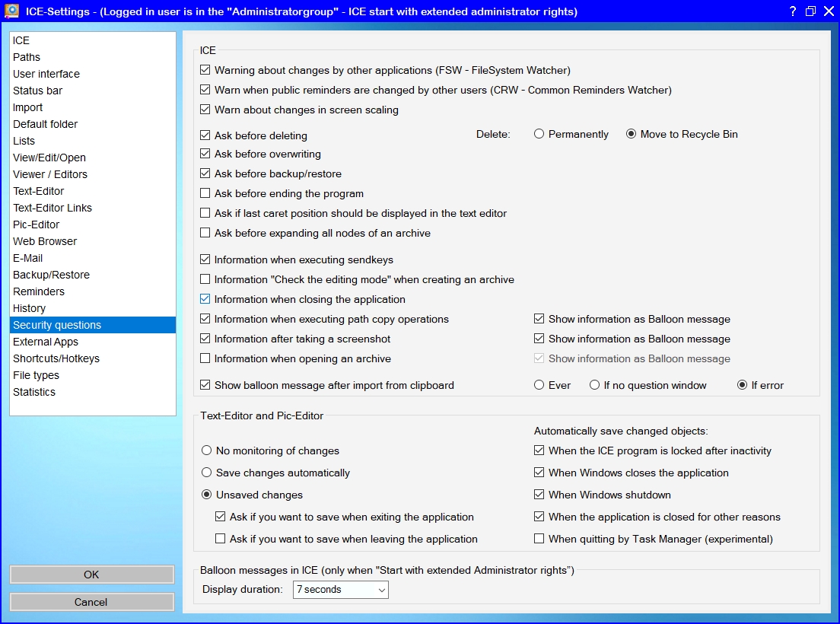Enable 'Ask before ending the program'
Image resolution: width=840 pixels, height=624 pixels.
click(x=205, y=193)
